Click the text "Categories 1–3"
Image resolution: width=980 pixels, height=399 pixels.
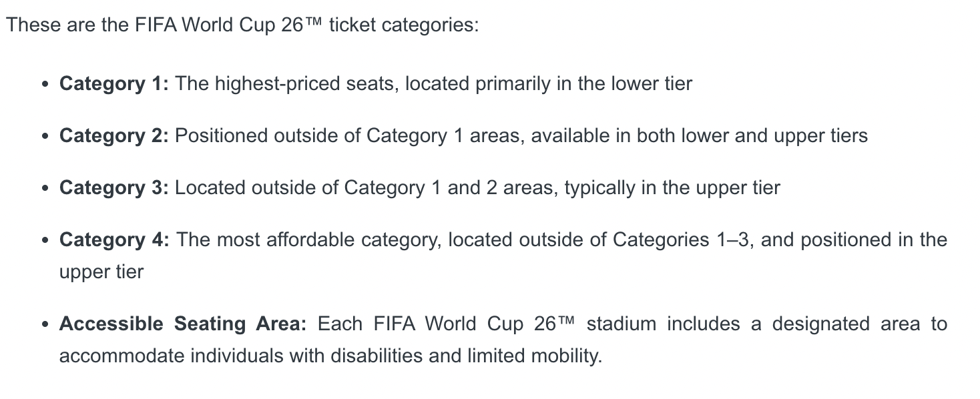point(681,240)
